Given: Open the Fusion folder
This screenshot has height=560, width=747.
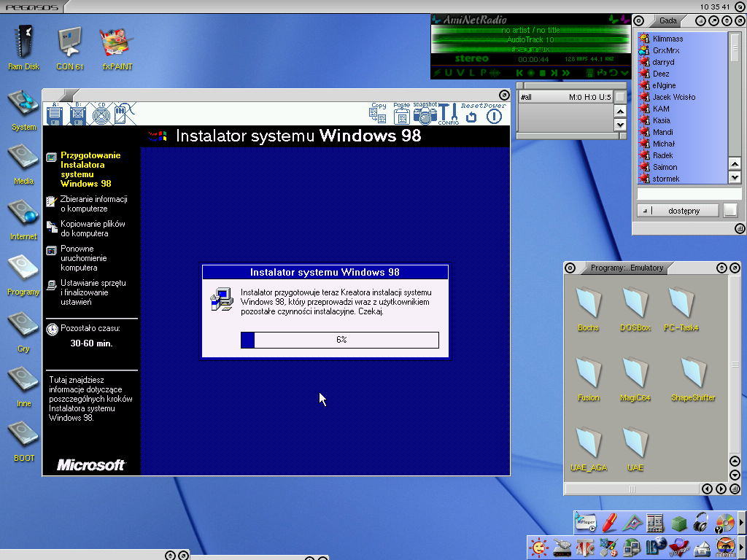Looking at the screenshot, I should (589, 378).
